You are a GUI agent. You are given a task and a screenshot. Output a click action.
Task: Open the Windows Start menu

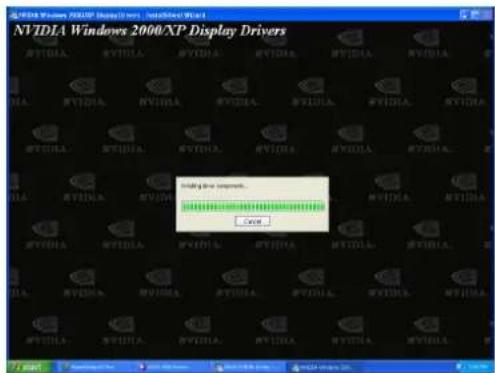(x=29, y=367)
